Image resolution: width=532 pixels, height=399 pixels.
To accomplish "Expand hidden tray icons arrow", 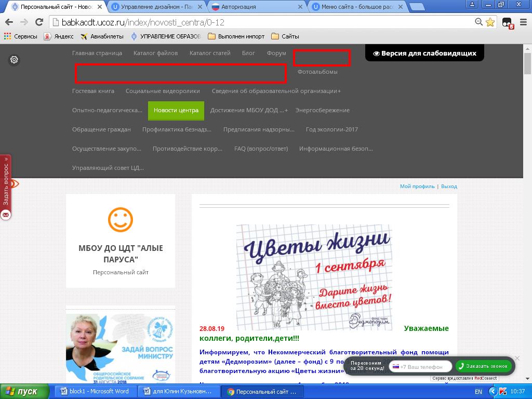I will 493,392.
